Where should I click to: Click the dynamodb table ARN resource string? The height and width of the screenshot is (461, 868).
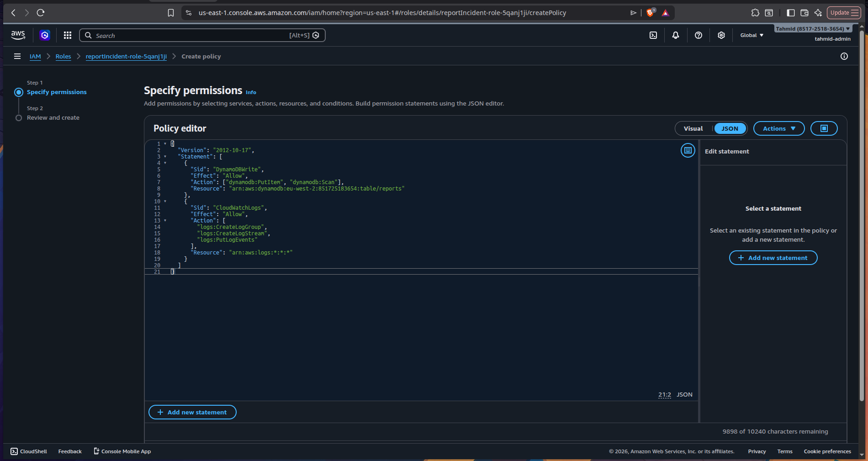317,189
